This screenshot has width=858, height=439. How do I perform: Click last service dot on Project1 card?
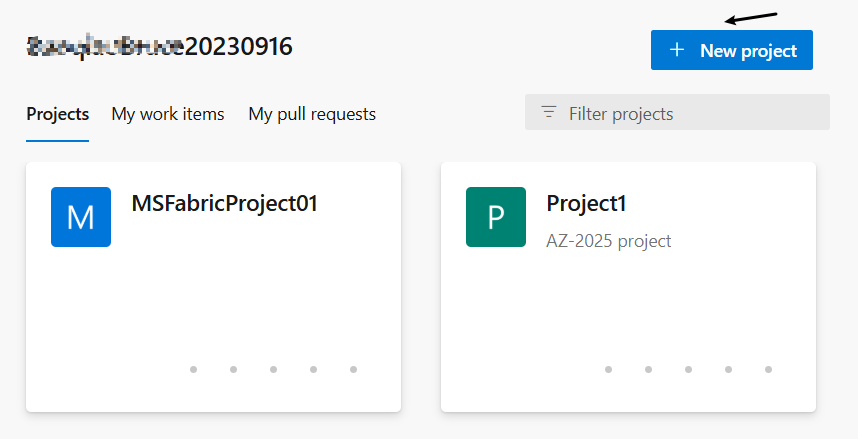point(768,369)
